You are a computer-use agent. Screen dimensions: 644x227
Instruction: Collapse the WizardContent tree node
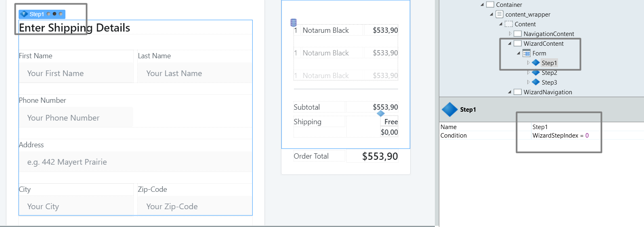point(510,43)
